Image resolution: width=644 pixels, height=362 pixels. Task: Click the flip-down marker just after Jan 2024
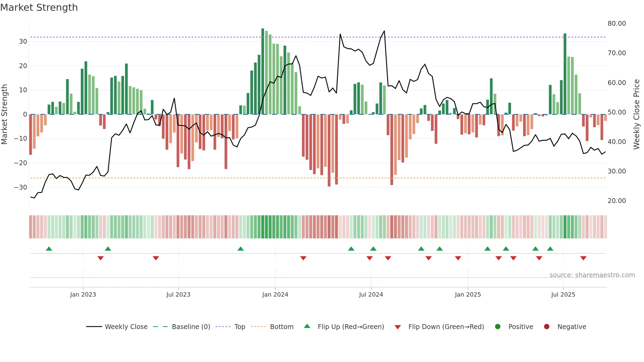(x=303, y=258)
